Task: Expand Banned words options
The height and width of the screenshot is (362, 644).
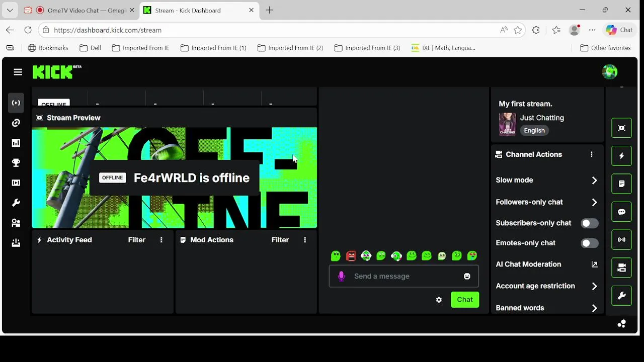Action: click(594, 308)
